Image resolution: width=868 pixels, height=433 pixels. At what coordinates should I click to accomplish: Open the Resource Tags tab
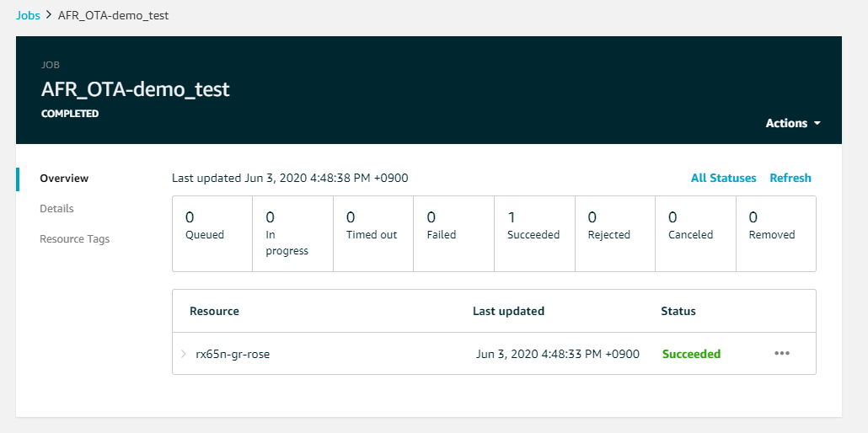click(74, 239)
